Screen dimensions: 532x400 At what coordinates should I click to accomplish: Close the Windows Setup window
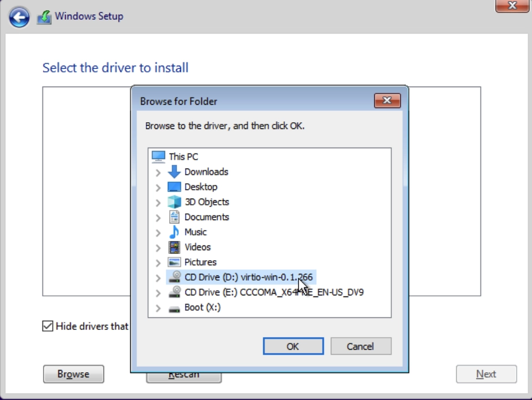pyautogui.click(x=512, y=6)
